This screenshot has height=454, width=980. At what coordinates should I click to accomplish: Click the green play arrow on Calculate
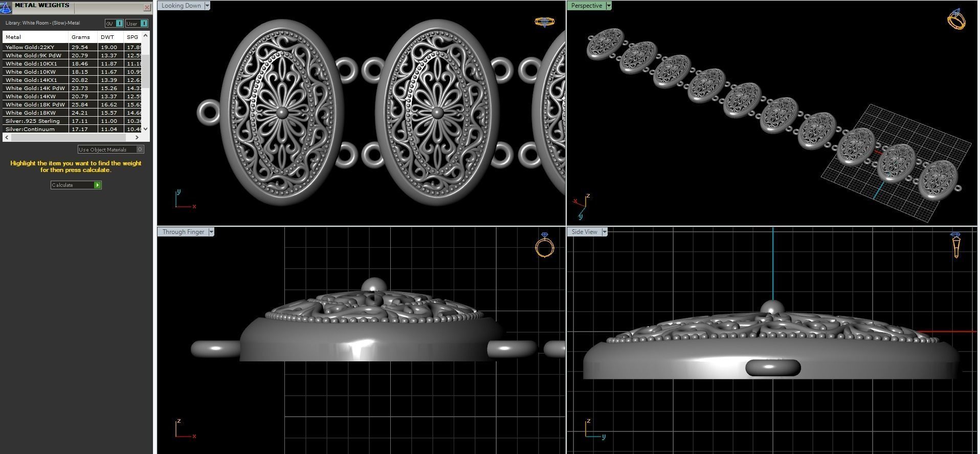point(97,185)
